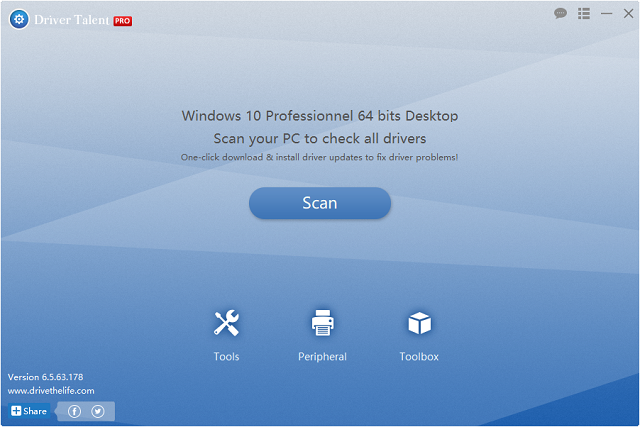Close the Driver Talent window
Viewport: 640px width, 427px height.
(x=629, y=13)
